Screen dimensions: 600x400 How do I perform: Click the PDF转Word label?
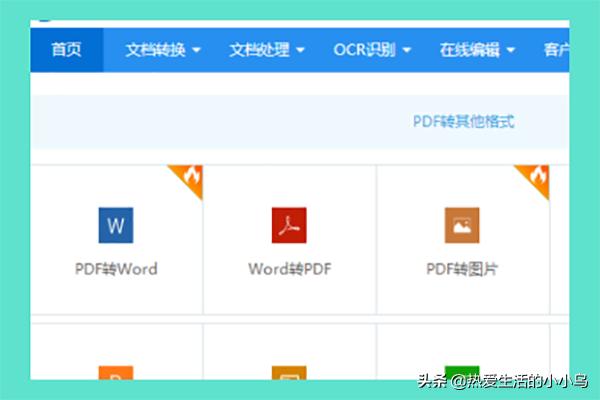click(116, 269)
